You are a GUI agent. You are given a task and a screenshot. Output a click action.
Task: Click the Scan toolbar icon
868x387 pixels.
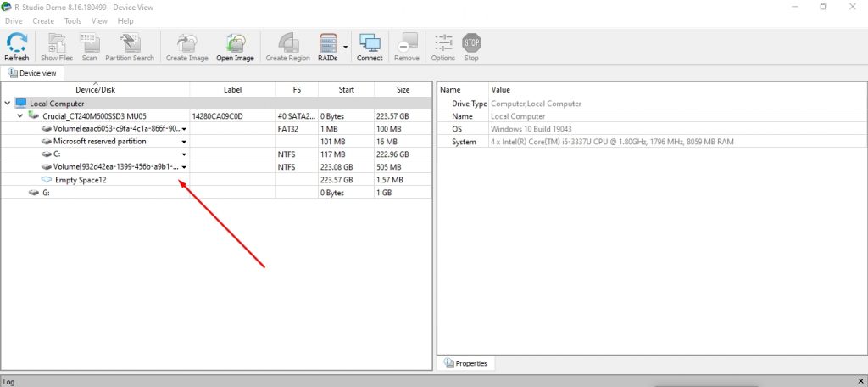[89, 43]
